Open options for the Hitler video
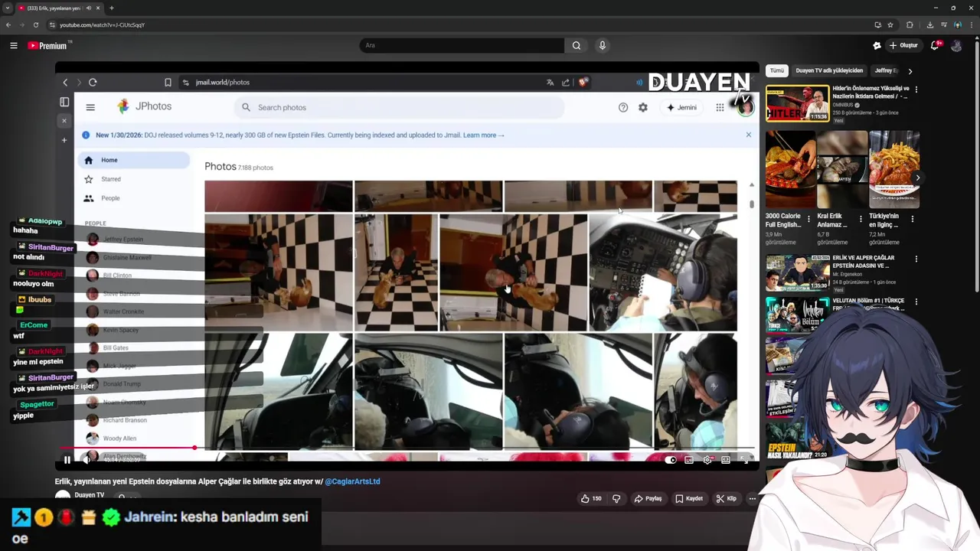The width and height of the screenshot is (980, 551). (916, 89)
